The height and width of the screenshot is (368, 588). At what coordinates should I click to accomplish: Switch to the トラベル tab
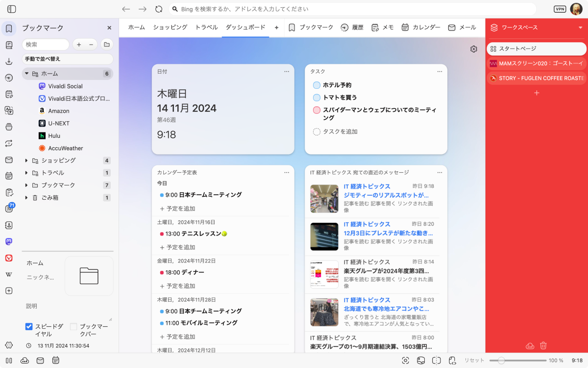[206, 27]
